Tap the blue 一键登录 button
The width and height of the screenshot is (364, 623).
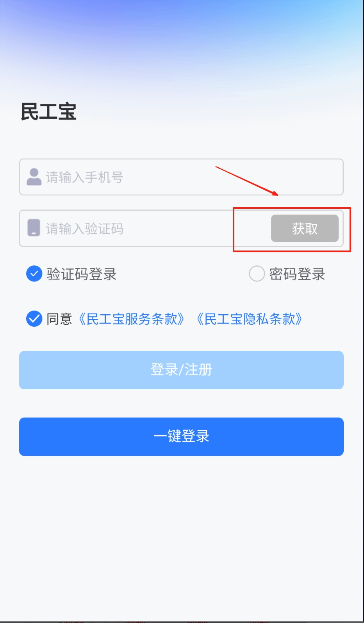coord(181,437)
